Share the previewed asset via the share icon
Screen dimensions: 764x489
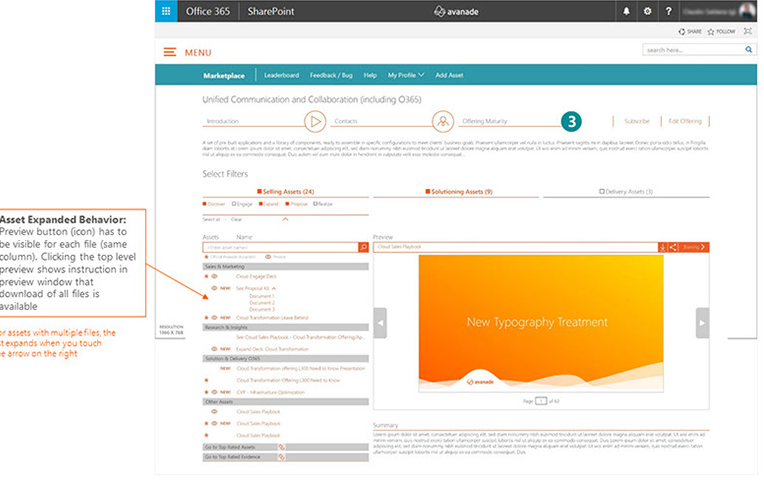pyautogui.click(x=673, y=247)
